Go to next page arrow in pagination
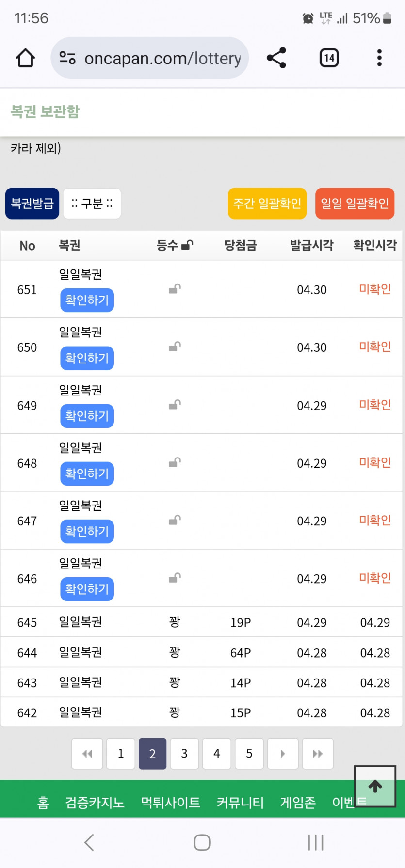Screen dimensions: 405x868 click(x=283, y=754)
